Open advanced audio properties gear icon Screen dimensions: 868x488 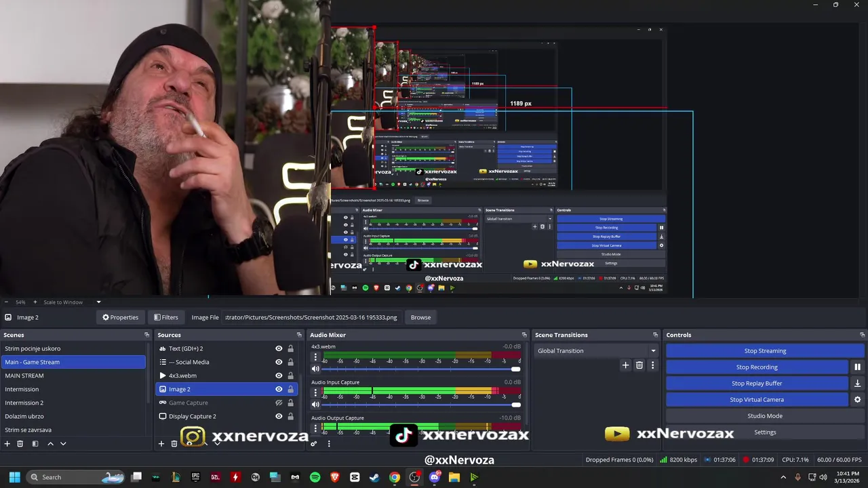tap(314, 443)
